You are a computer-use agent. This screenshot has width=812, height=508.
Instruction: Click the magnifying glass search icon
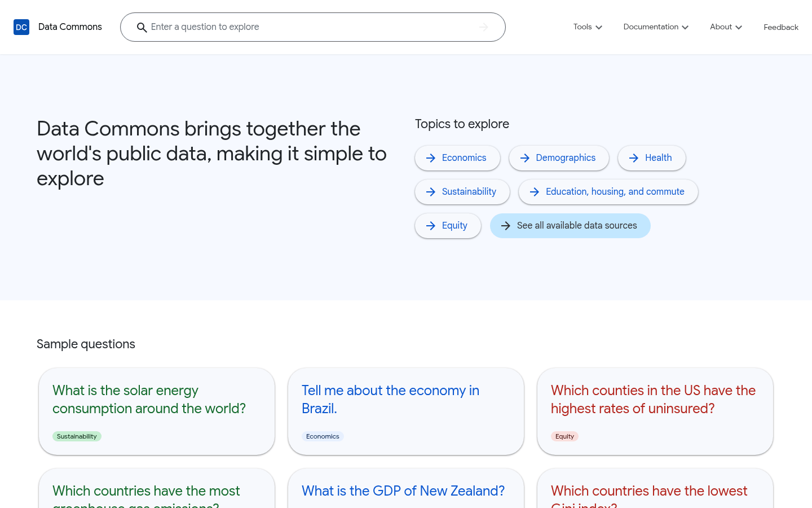[x=142, y=27]
